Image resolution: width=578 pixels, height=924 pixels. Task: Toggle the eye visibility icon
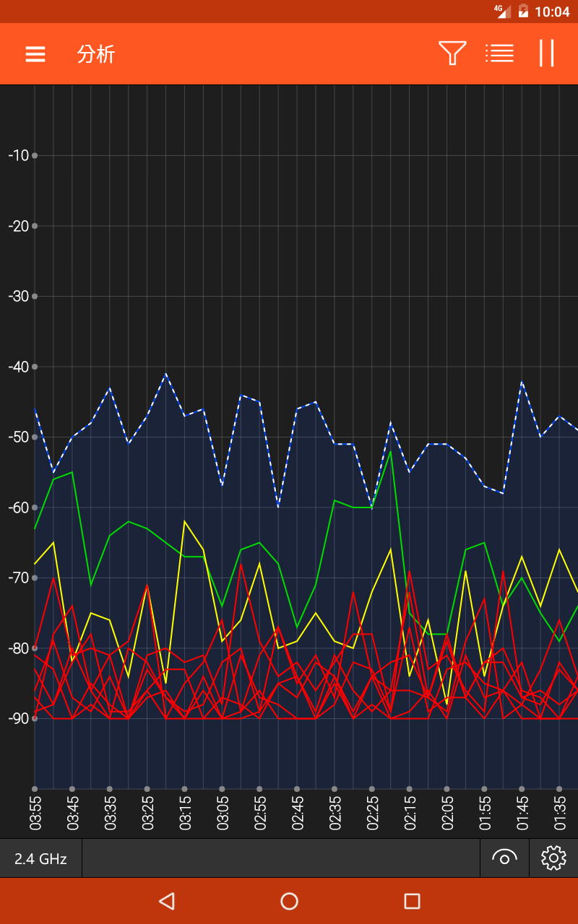coord(504,858)
